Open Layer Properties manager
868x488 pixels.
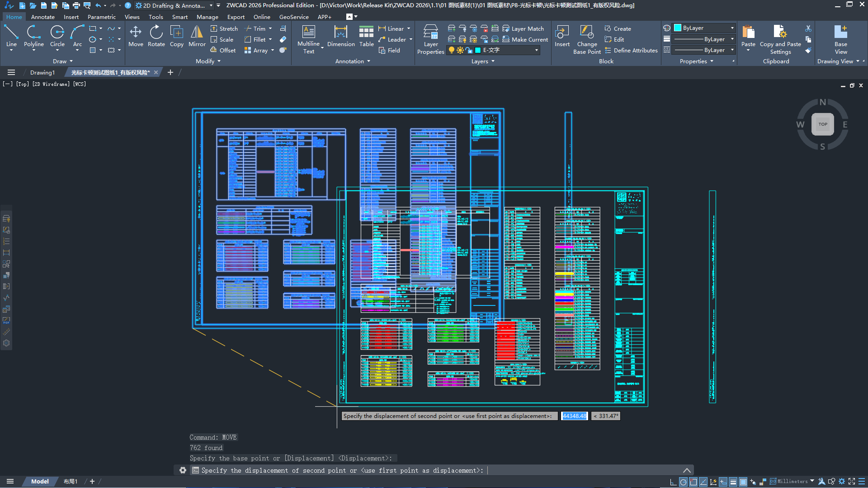(x=430, y=39)
